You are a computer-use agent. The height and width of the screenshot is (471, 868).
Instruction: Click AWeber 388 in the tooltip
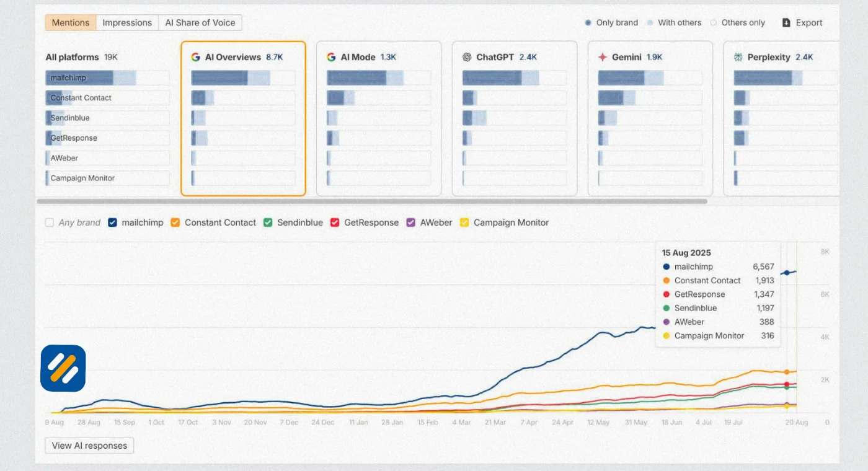tap(718, 322)
